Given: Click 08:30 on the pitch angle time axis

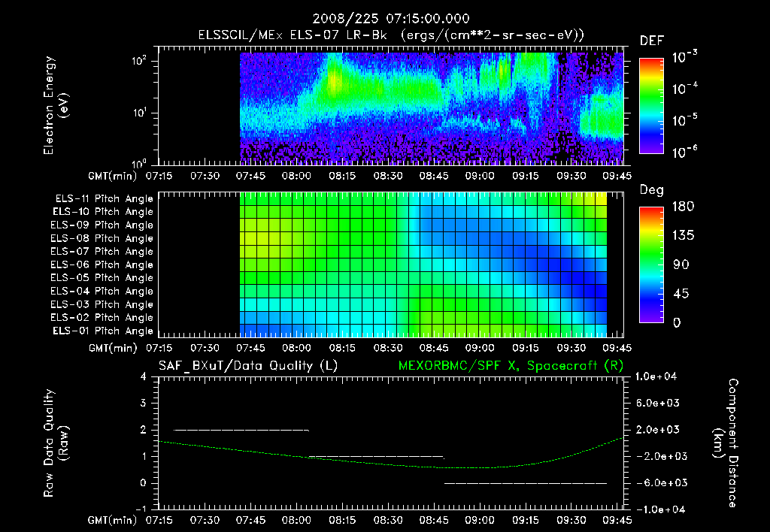Looking at the screenshot, I should tap(388, 348).
